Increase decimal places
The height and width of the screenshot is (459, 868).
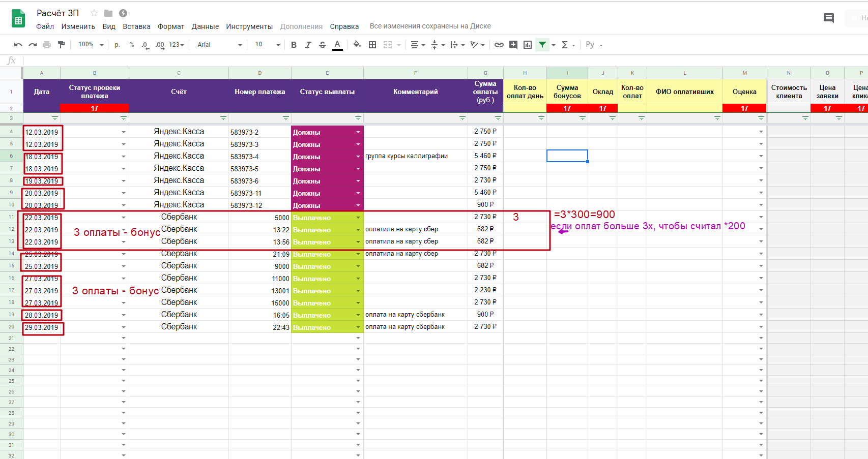160,45
